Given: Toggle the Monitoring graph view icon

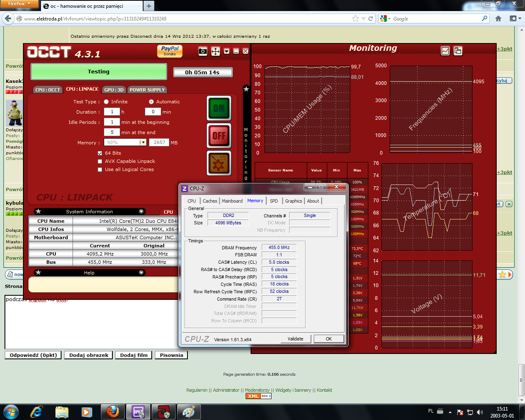Looking at the screenshot, I should [x=445, y=51].
